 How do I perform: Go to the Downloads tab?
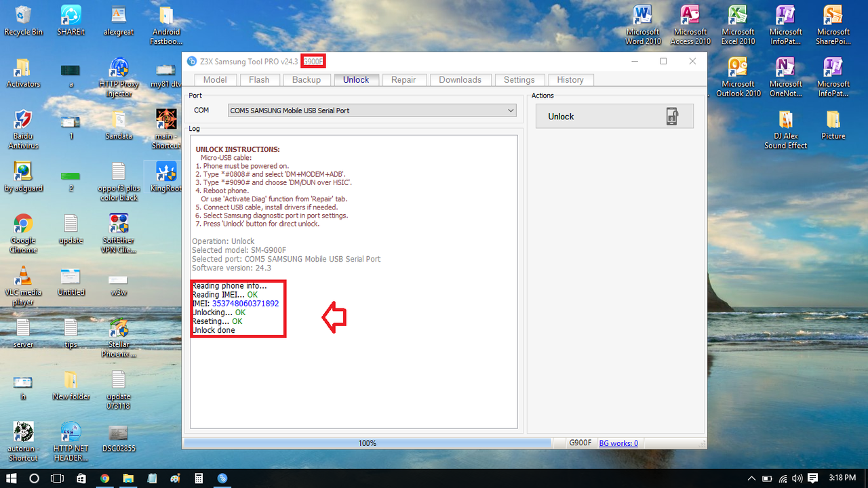coord(460,79)
